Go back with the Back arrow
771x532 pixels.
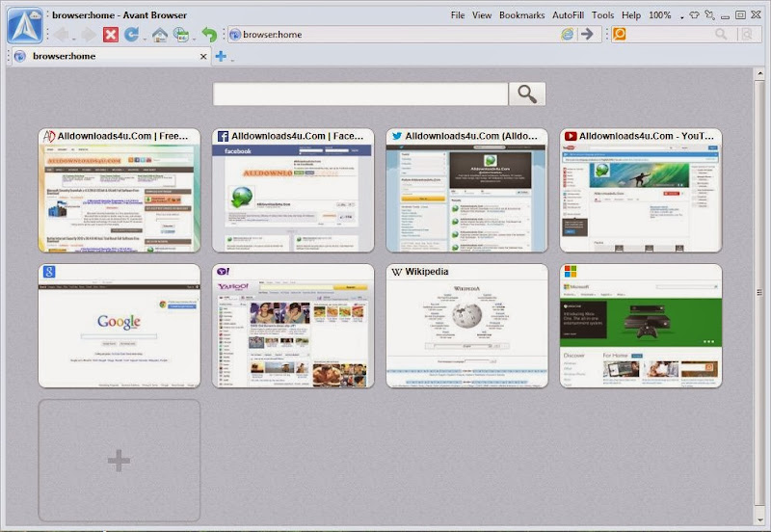pyautogui.click(x=62, y=35)
